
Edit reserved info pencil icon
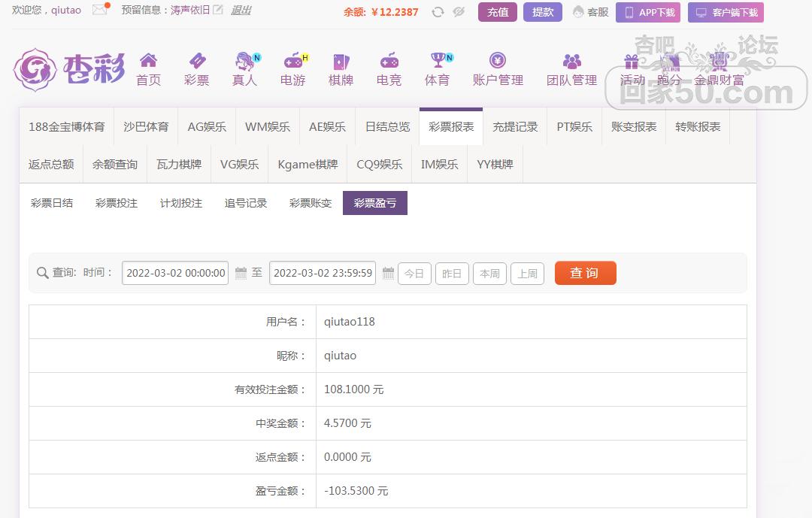point(218,11)
